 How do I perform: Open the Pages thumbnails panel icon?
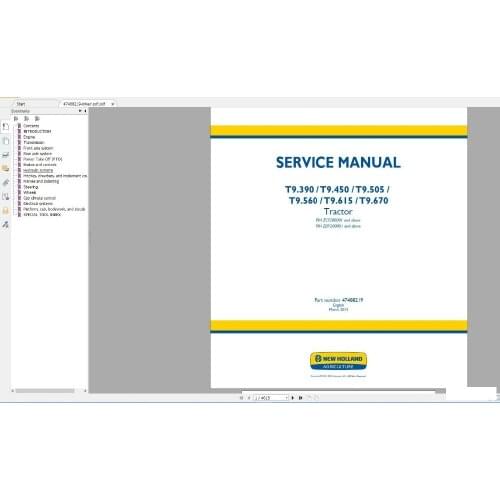(5, 141)
